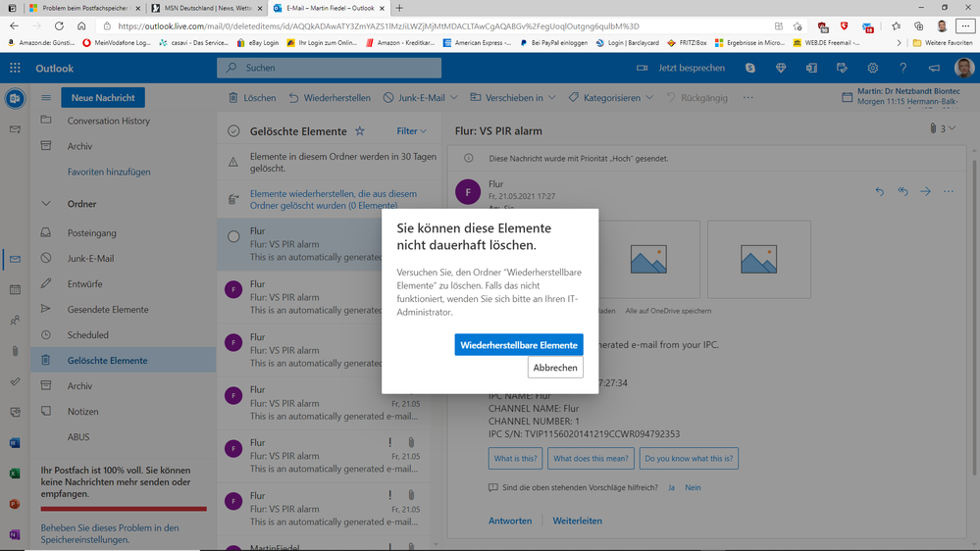Switch to the MSN Deutschland browser tab

208,8
